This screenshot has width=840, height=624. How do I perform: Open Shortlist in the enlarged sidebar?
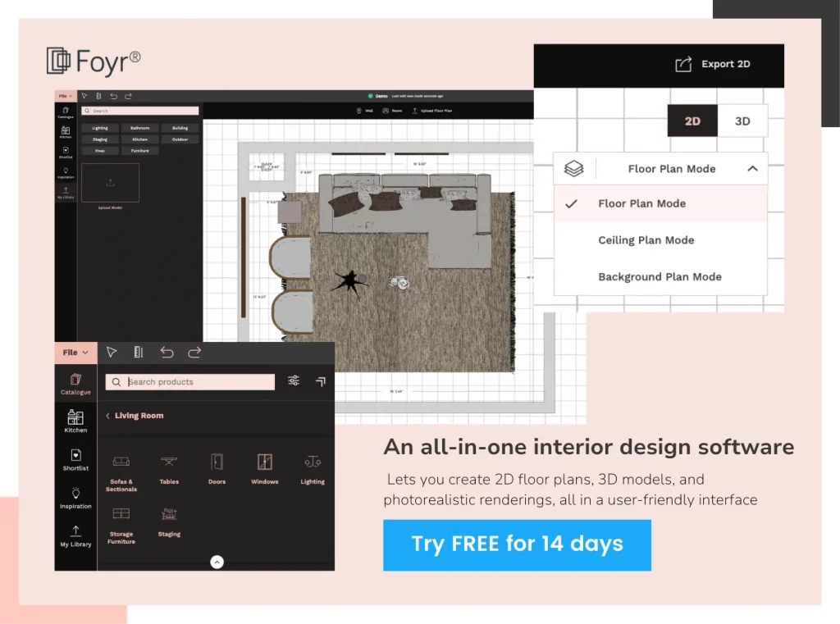point(75,460)
